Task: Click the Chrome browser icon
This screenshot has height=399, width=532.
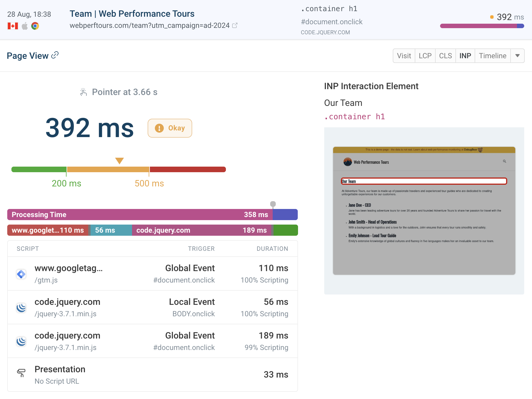Action: 35,26
